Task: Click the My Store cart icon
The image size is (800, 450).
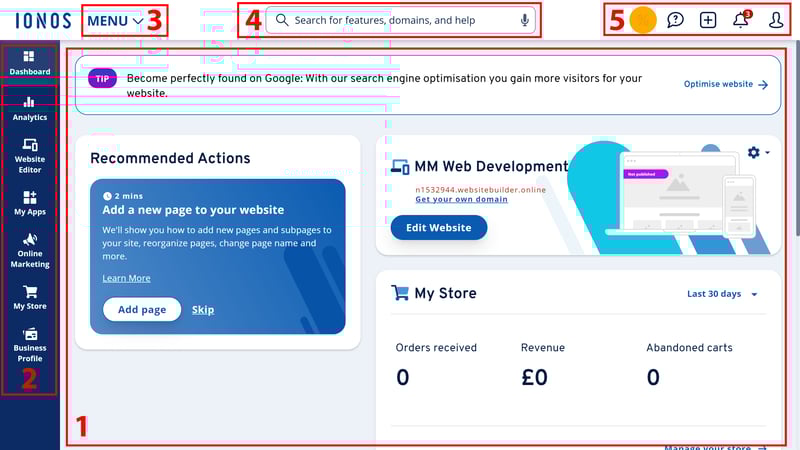Action: point(400,293)
